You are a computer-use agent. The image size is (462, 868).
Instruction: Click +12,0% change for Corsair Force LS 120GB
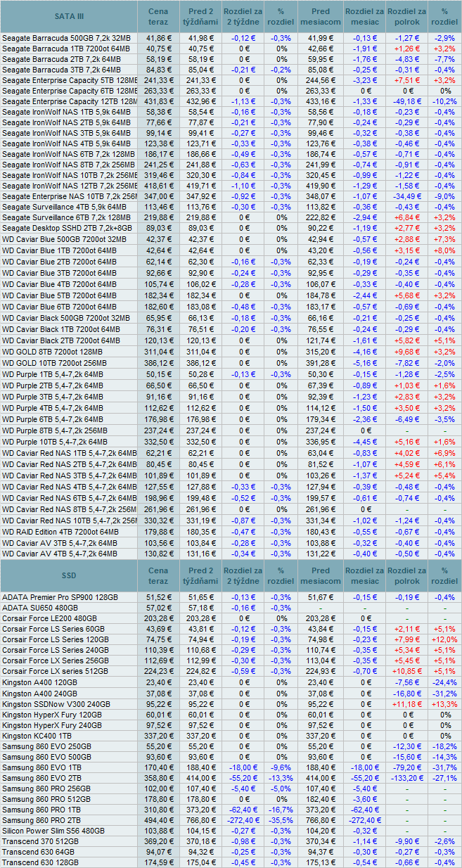click(x=444, y=639)
